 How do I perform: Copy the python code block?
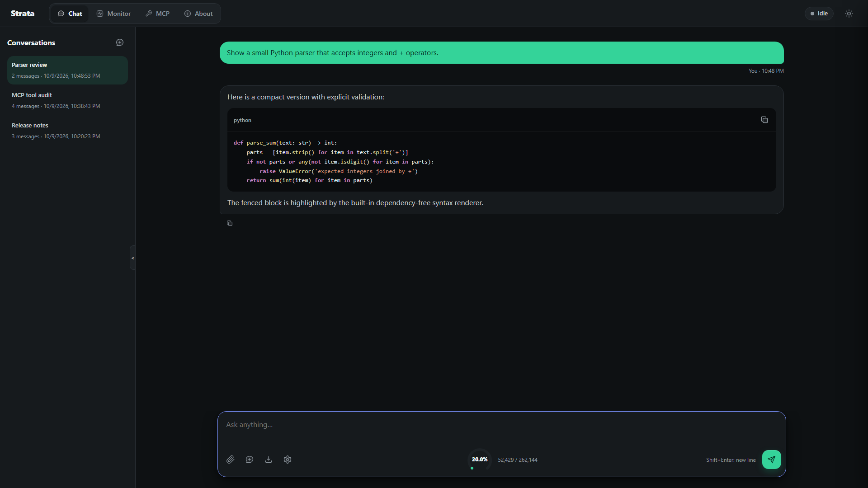[764, 120]
